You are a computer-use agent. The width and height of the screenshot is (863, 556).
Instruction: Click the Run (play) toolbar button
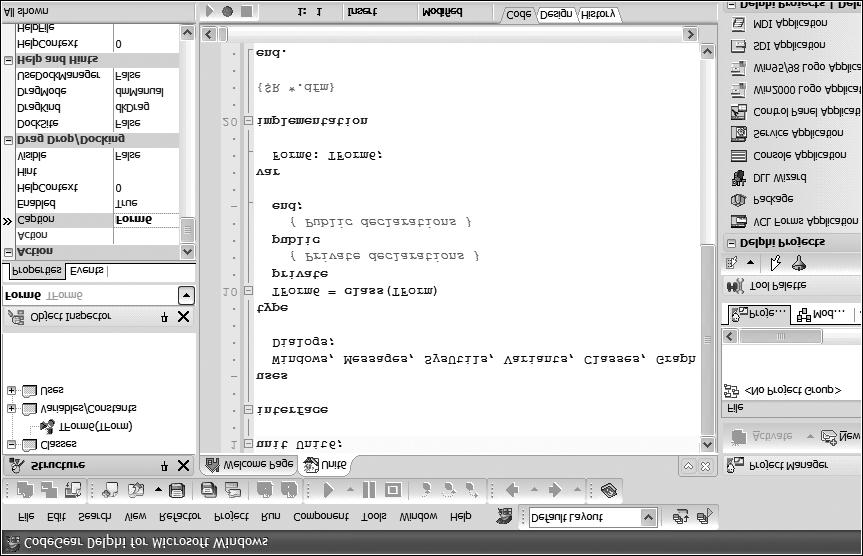329,489
